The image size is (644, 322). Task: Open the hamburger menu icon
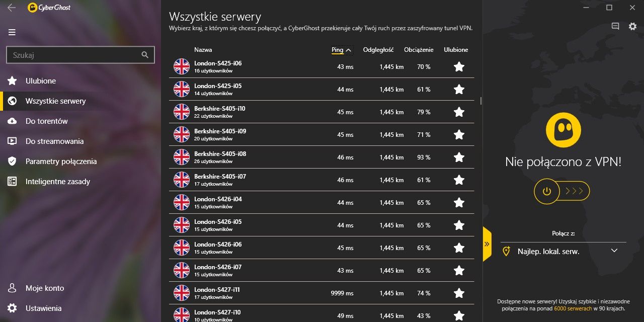point(12,32)
